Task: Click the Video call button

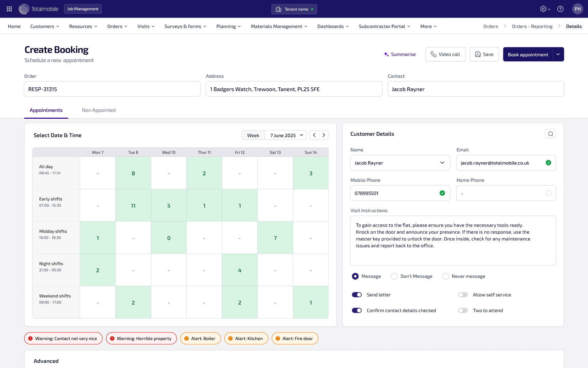Action: point(445,54)
